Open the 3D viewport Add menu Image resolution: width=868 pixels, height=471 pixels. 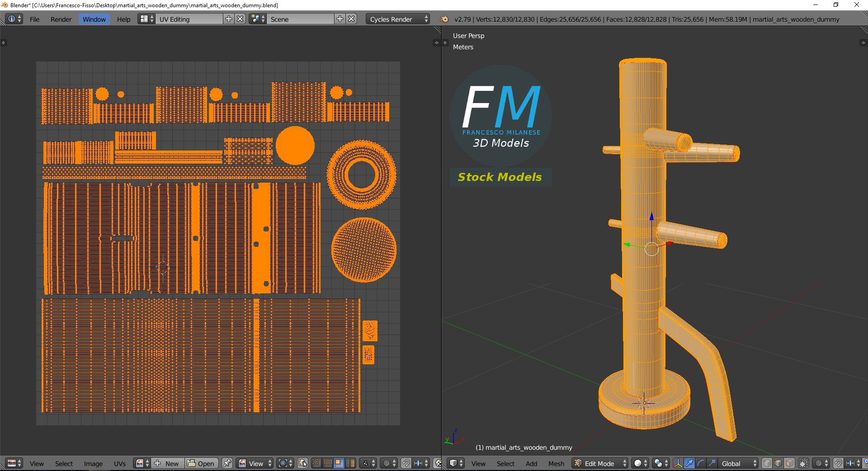pos(531,464)
